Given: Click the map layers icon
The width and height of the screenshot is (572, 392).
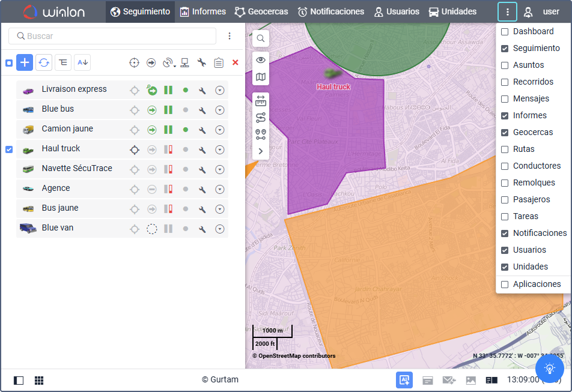Looking at the screenshot, I should 261,77.
